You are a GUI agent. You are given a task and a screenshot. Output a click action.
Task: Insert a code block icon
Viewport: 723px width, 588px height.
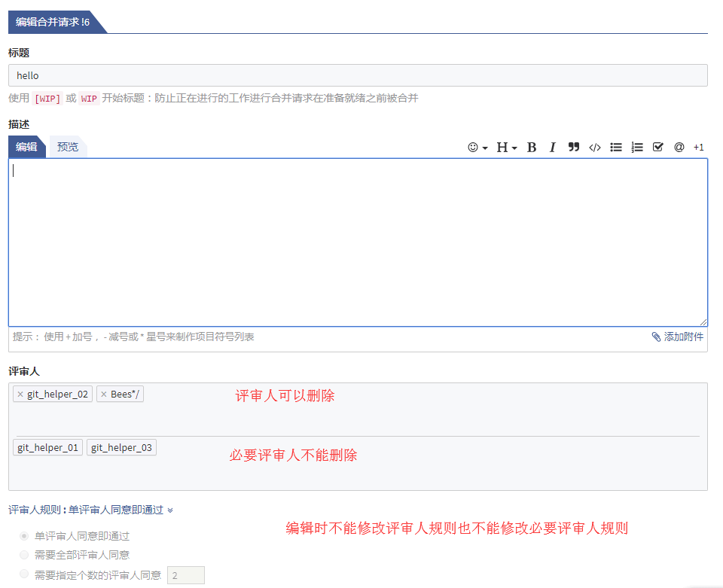(595, 148)
